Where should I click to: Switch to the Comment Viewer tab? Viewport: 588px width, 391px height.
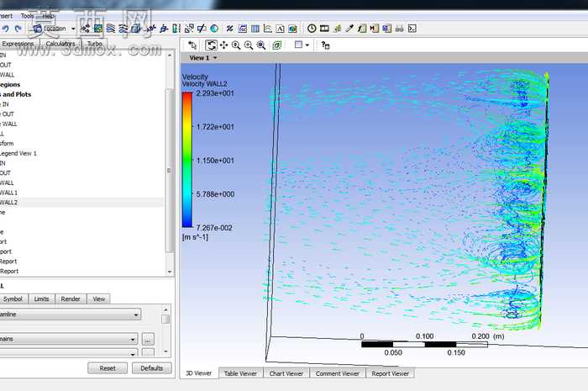(338, 373)
